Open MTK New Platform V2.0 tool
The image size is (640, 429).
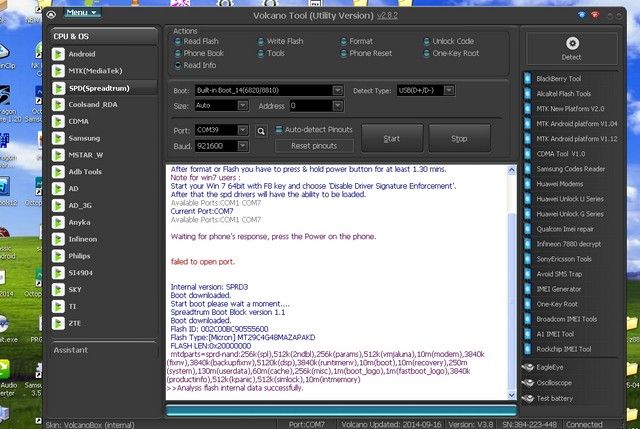pyautogui.click(x=570, y=109)
